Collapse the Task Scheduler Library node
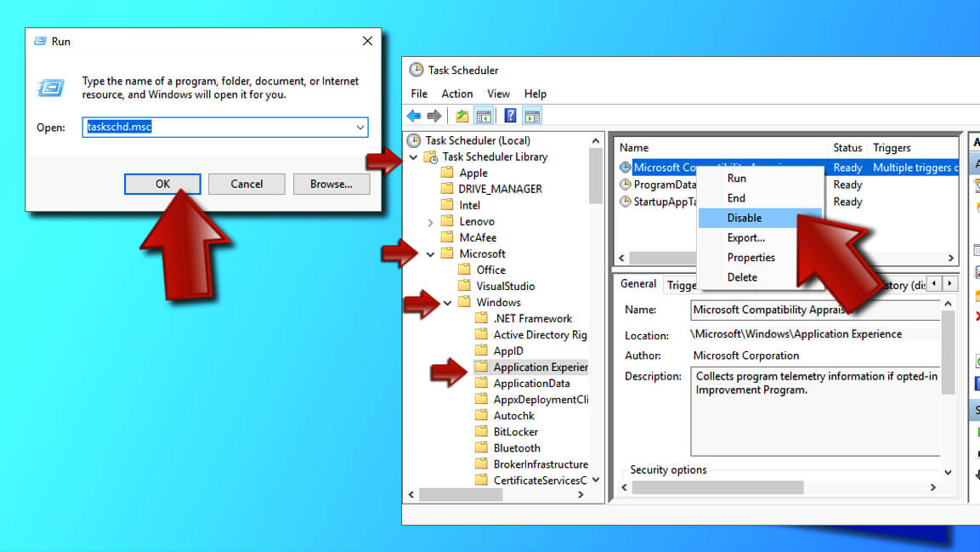 tap(414, 157)
